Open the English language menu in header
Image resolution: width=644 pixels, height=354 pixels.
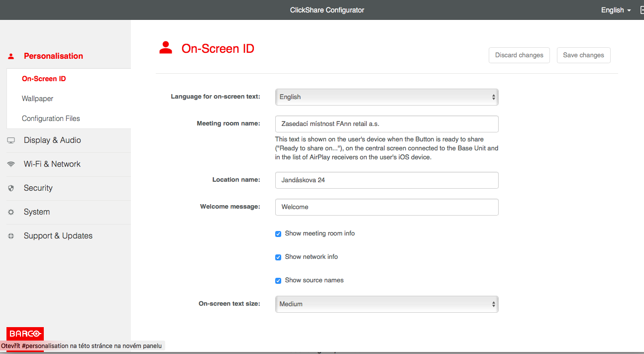coord(616,10)
